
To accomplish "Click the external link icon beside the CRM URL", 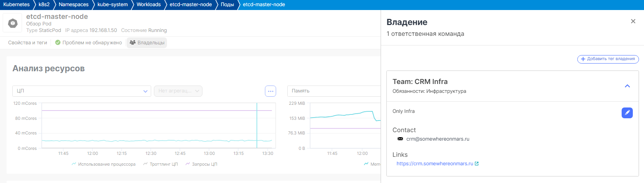I will (477, 164).
